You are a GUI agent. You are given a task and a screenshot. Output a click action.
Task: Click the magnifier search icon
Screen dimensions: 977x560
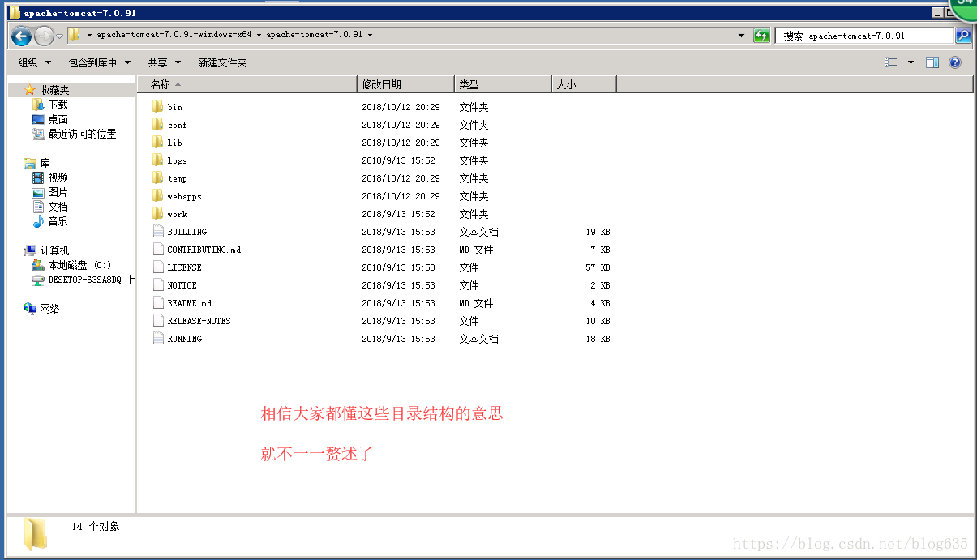point(962,36)
